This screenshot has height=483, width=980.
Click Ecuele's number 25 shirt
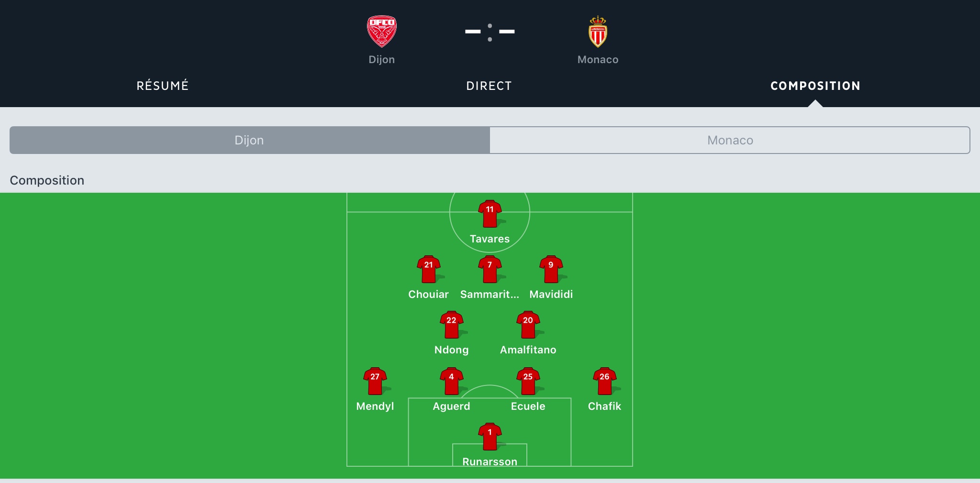528,381
